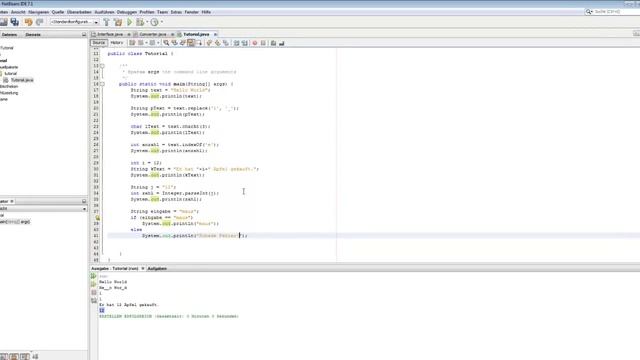Click Clean and Build project icon
640x360 pixels.
click(x=118, y=22)
